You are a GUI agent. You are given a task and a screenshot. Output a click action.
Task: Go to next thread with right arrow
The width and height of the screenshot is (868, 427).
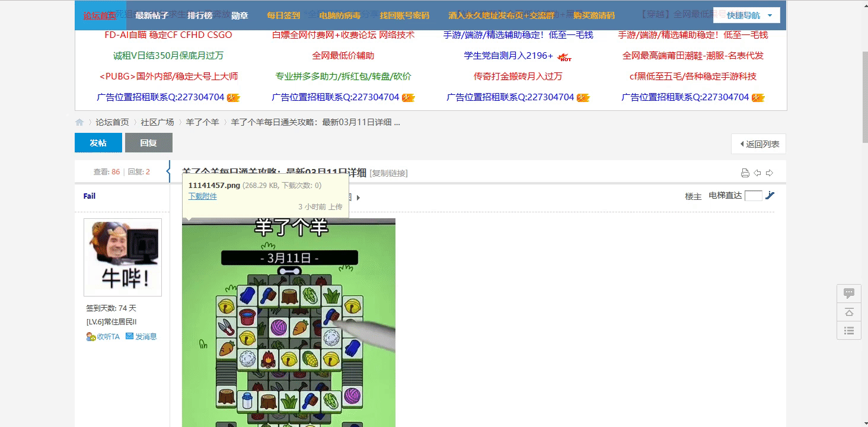[x=770, y=173]
